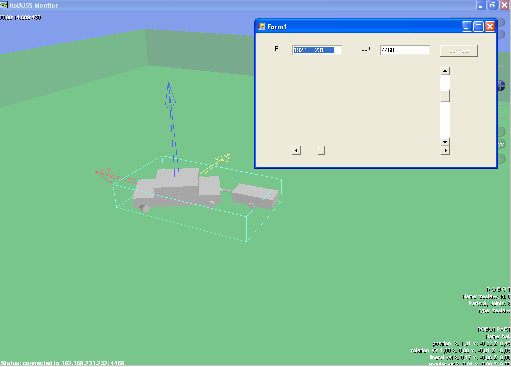Screen dimensions: 511x367
Task: Click the vertical scrollbar down arrow in Form1
Action: (445, 142)
